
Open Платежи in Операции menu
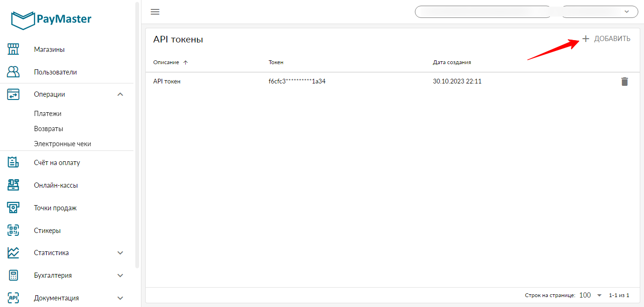tap(48, 114)
